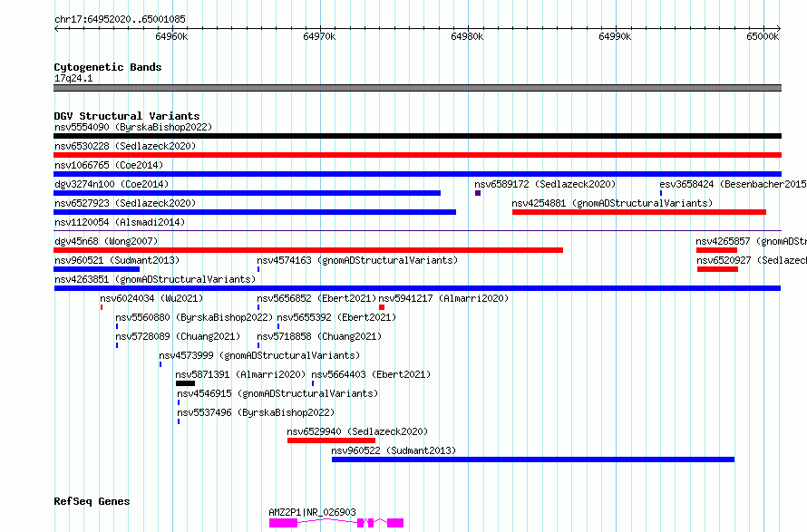Viewport: 807px width, 532px height.
Task: Click the blue nsv960522 Sudmant2013 bar
Action: tap(533, 459)
